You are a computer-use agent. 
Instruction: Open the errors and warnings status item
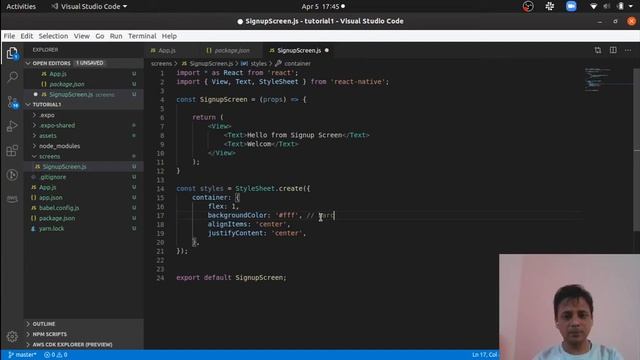click(56, 355)
